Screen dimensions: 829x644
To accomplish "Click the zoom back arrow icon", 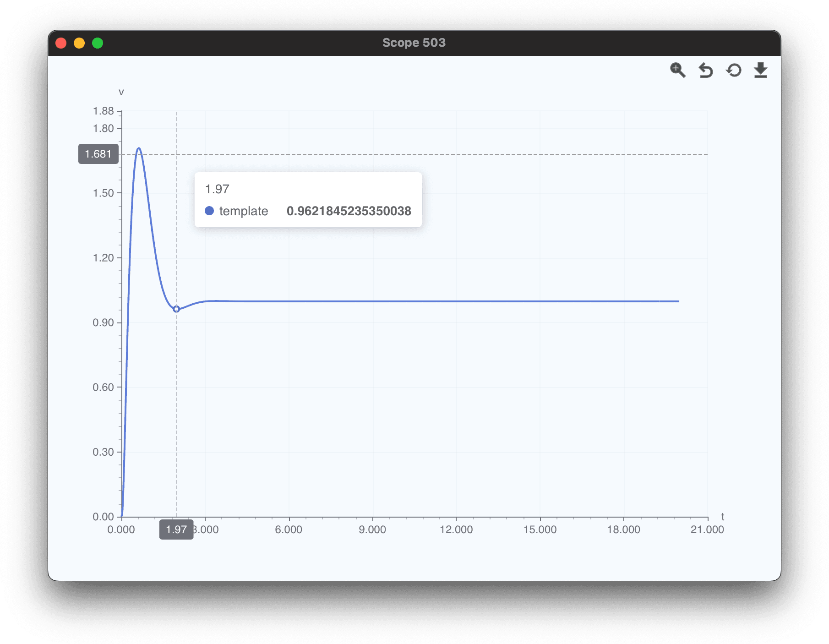I will coord(705,71).
